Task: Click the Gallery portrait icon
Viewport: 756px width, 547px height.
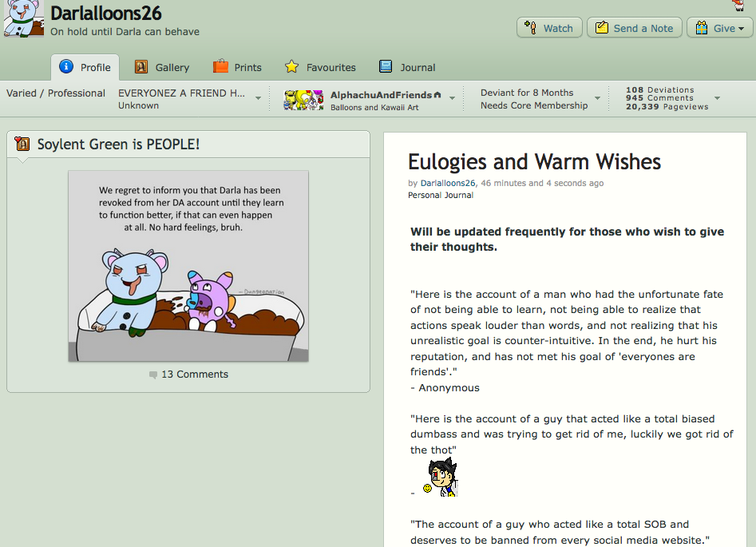Action: pyautogui.click(x=141, y=67)
